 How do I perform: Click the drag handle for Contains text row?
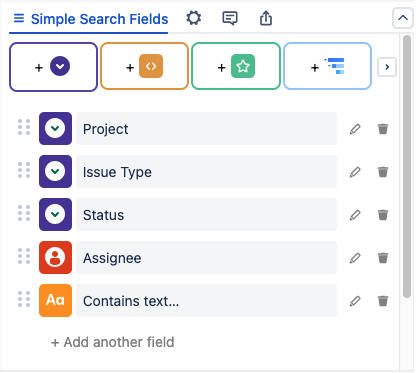pos(24,299)
